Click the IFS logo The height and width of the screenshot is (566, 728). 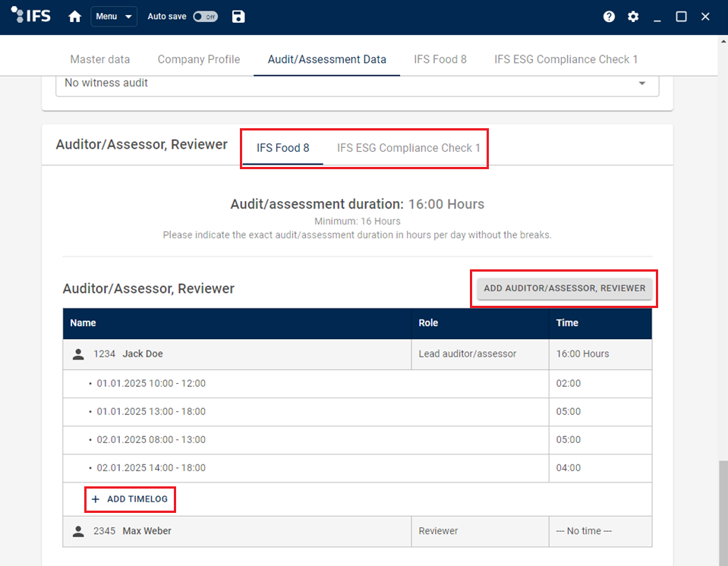(30, 15)
